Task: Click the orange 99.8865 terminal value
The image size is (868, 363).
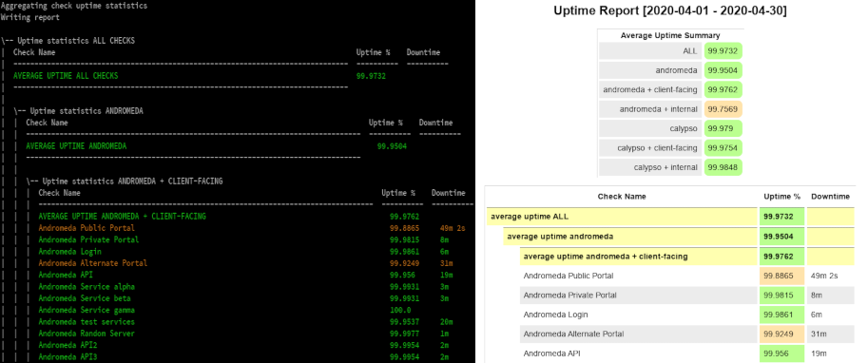Action: click(405, 228)
